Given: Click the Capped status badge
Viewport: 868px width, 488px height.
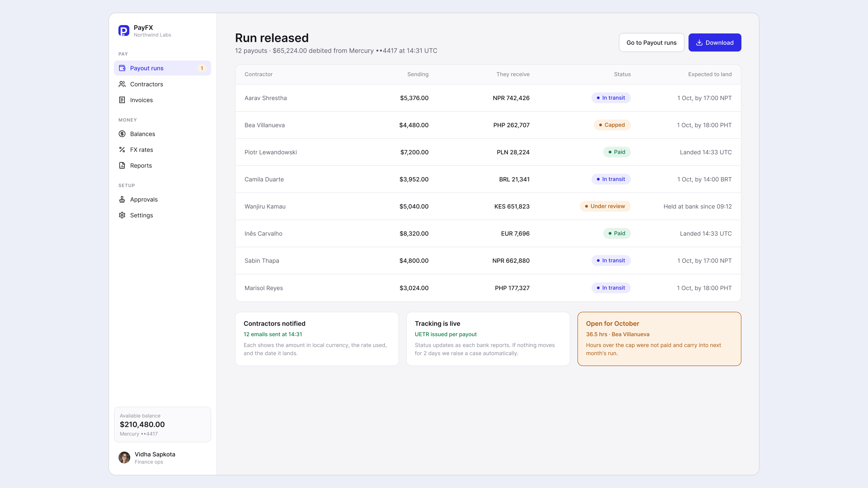Looking at the screenshot, I should (x=612, y=125).
